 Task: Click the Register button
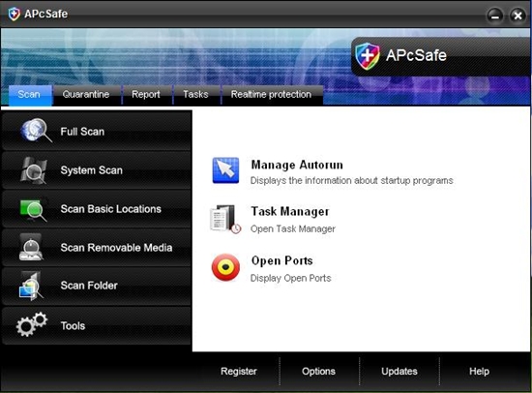pyautogui.click(x=239, y=372)
